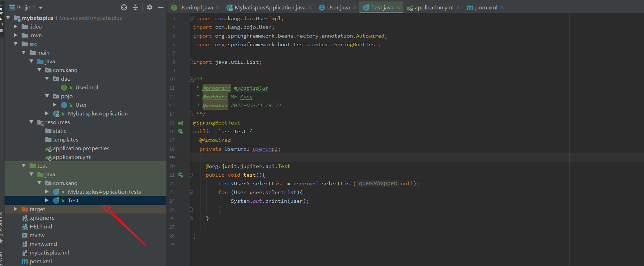Select the static folder

click(x=60, y=131)
